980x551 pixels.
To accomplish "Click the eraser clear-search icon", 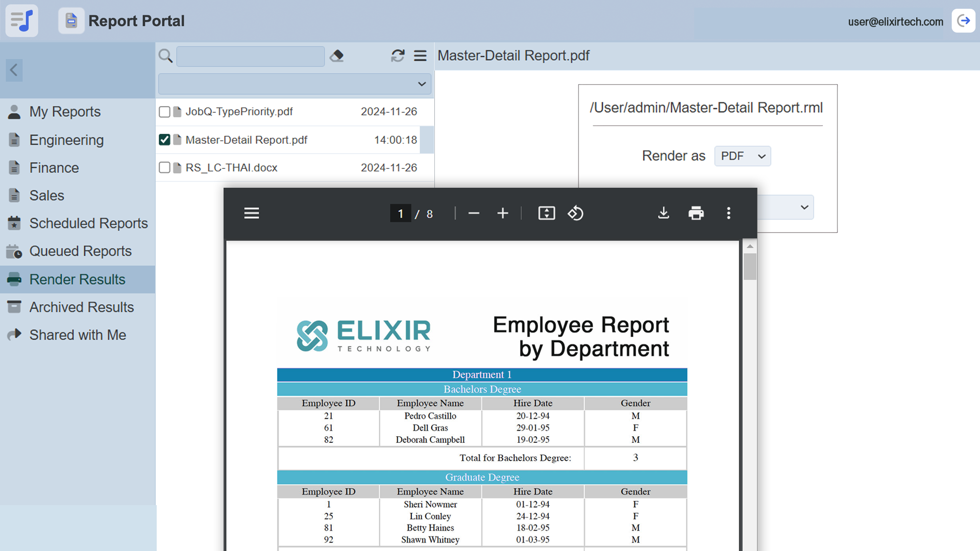I will coord(336,56).
